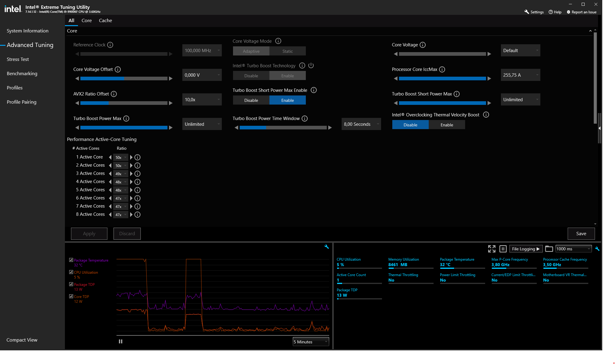Image resolution: width=615 pixels, height=364 pixels.
Task: Click Turbo Boost Technology power icon
Action: [x=311, y=65]
